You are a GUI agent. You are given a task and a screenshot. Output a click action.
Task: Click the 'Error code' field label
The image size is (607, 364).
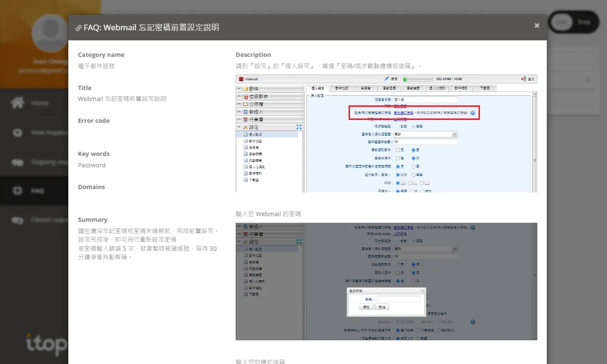(93, 120)
